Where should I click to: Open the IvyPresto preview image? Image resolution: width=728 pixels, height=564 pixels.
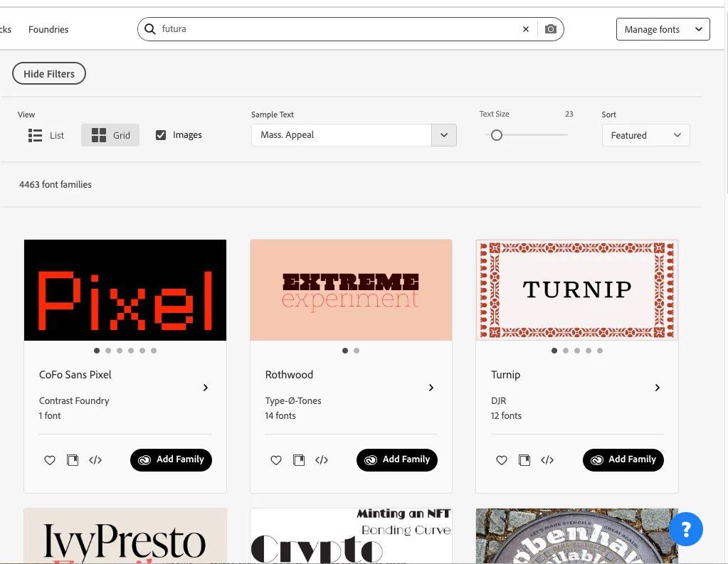point(125,536)
